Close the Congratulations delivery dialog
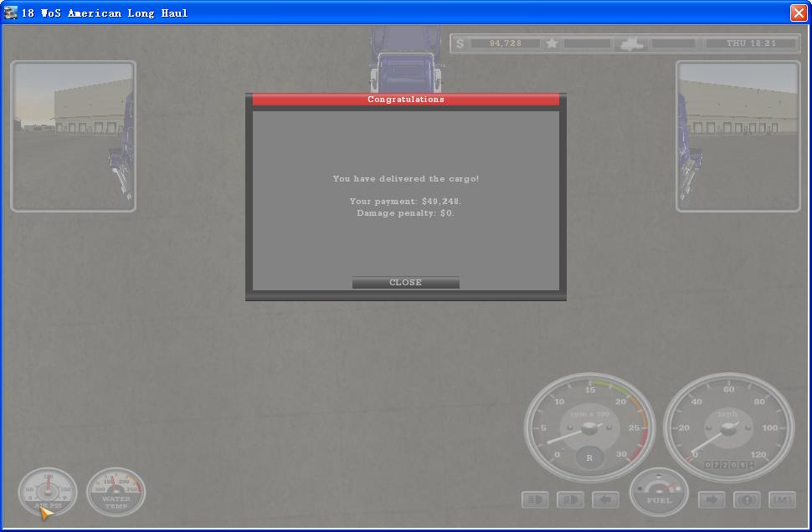Screen dimensions: 812x532 tap(405, 283)
